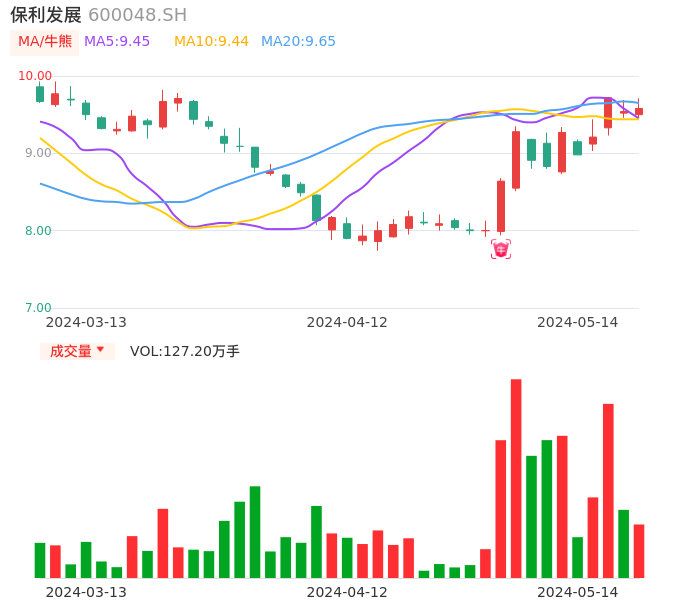Toggle the yellow MA10:9.44 line label
This screenshot has width=686, height=606.
(x=211, y=42)
